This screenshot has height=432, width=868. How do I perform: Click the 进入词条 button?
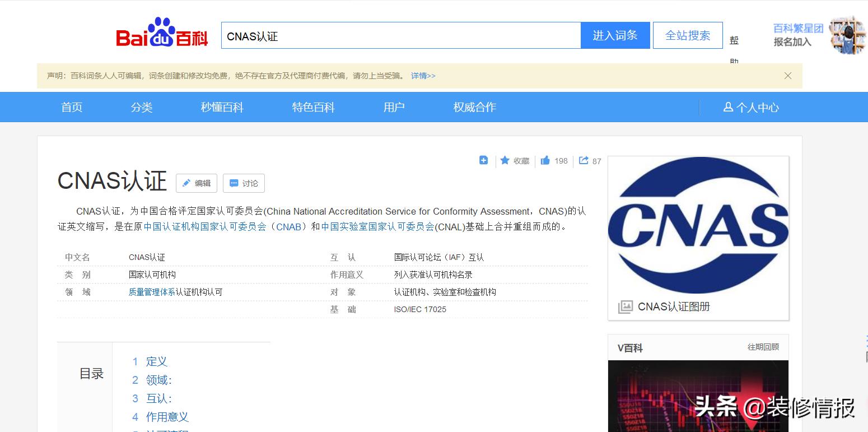click(x=615, y=35)
